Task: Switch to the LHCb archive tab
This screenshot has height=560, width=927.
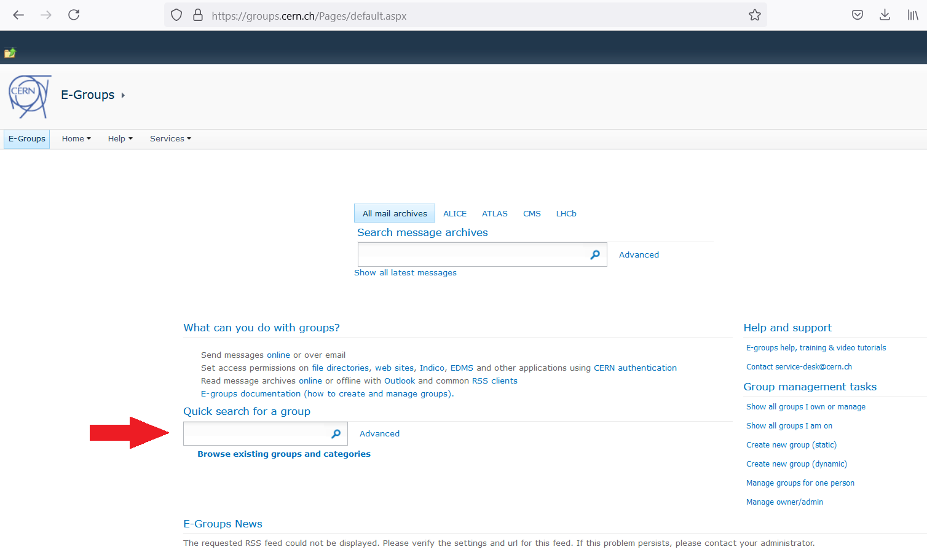Action: [x=566, y=214]
